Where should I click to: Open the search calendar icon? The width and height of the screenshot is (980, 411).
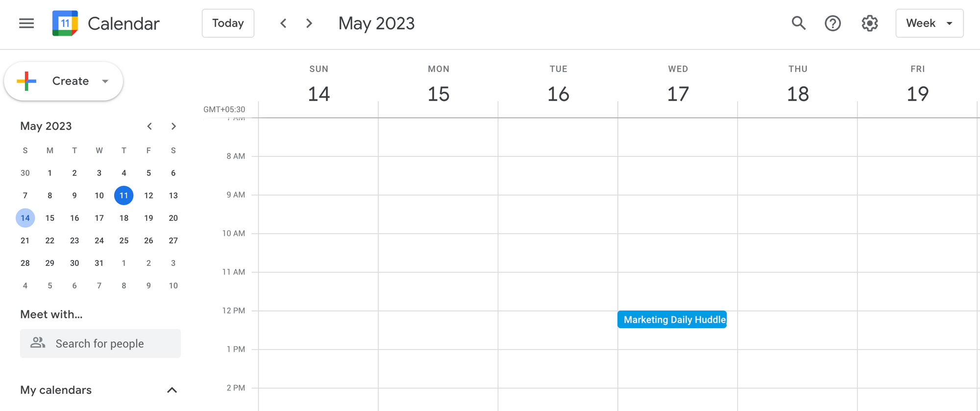click(799, 23)
